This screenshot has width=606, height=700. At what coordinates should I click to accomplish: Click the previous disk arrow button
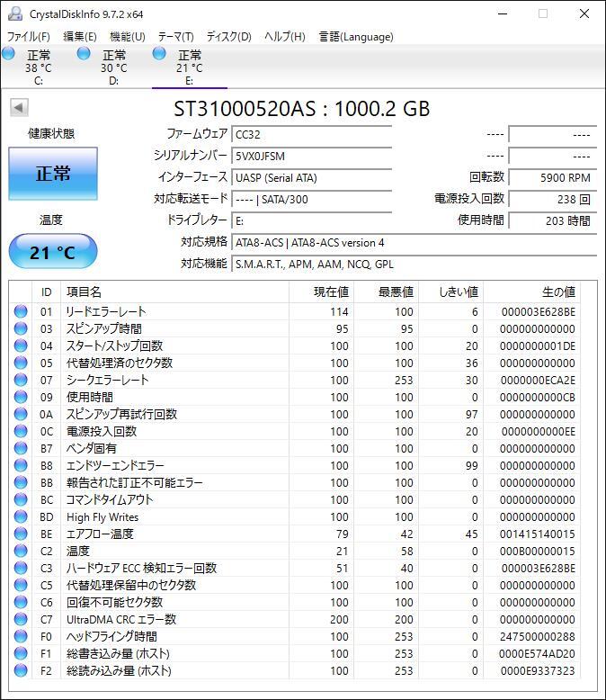click(19, 107)
